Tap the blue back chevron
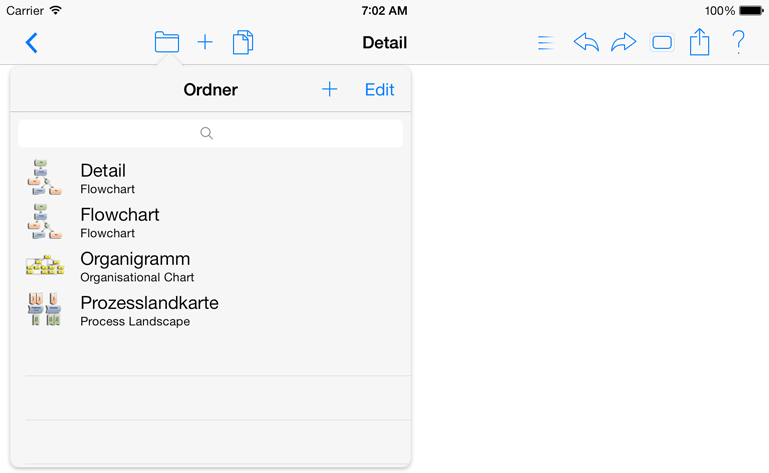Image resolution: width=769 pixels, height=473 pixels. [31, 43]
